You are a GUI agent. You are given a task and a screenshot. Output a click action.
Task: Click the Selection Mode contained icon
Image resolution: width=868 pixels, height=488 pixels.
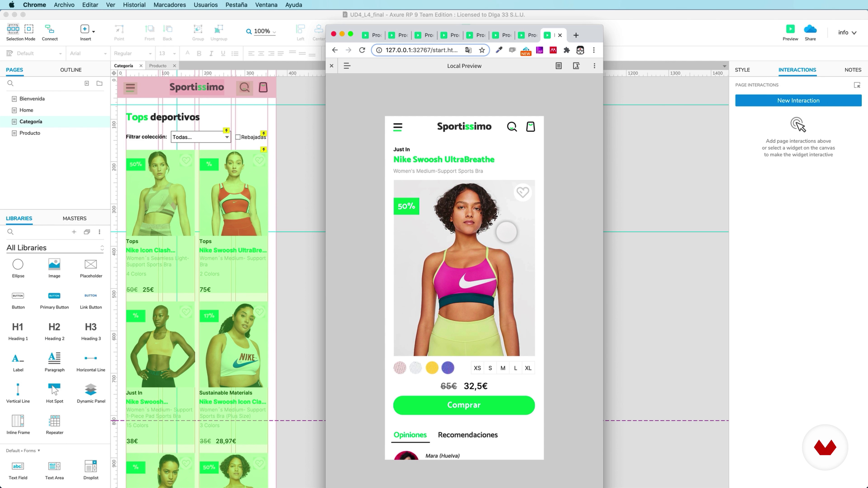(x=29, y=29)
